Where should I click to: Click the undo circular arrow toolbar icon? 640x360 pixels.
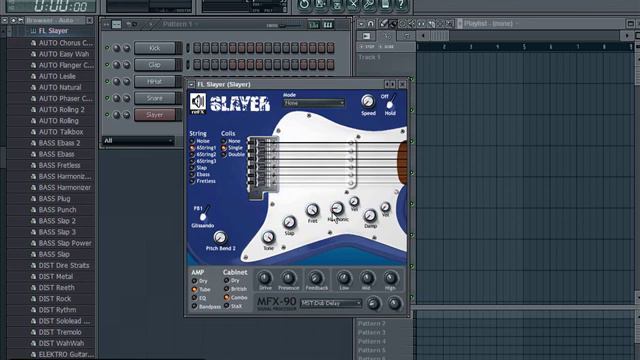tap(304, 4)
